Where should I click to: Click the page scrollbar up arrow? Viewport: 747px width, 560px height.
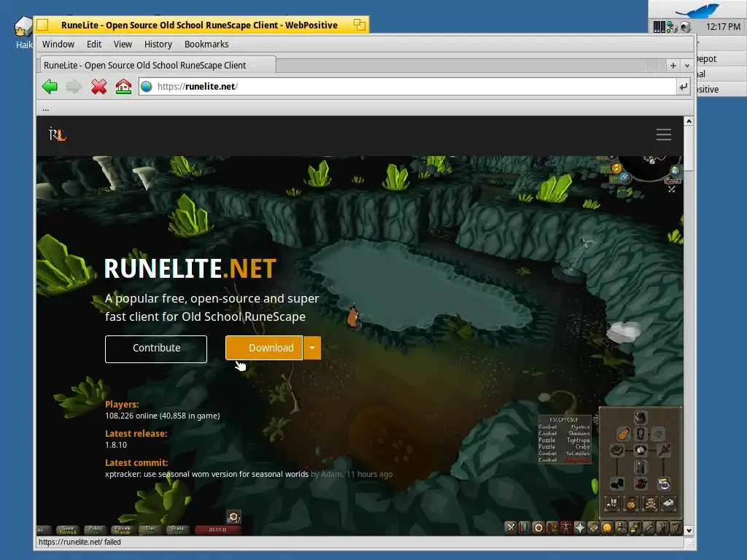point(689,122)
